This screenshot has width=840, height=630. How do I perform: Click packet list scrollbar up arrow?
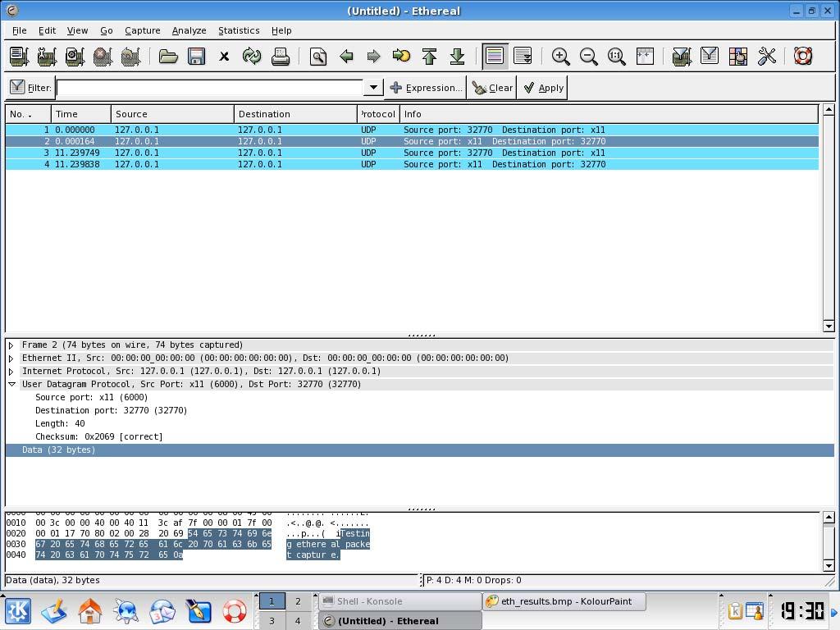coord(829,110)
